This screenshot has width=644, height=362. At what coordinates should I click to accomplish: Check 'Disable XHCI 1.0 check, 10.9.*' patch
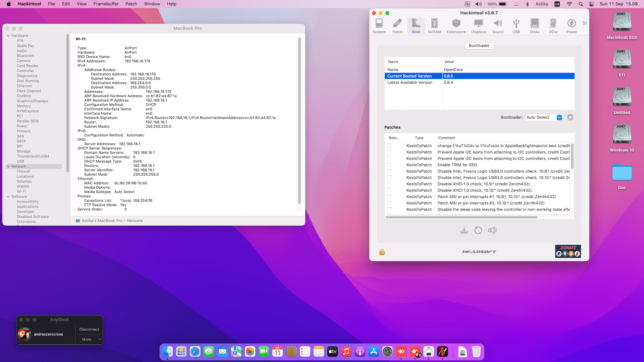(x=389, y=184)
